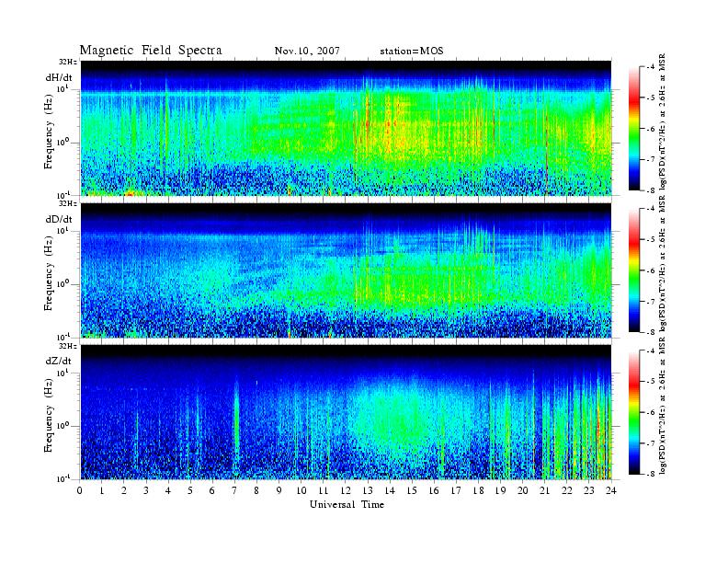Click the "32Hz" label above dZ/dt

tap(67, 346)
